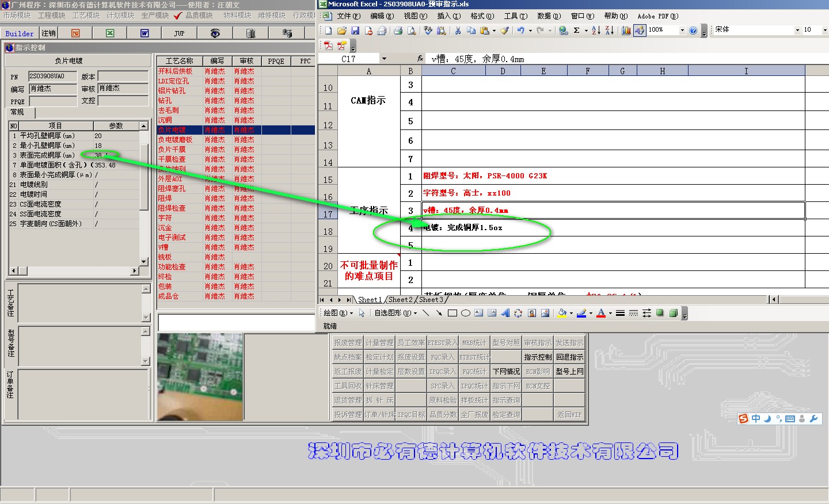Click the eye icon button in Builder toolbar

215,33
